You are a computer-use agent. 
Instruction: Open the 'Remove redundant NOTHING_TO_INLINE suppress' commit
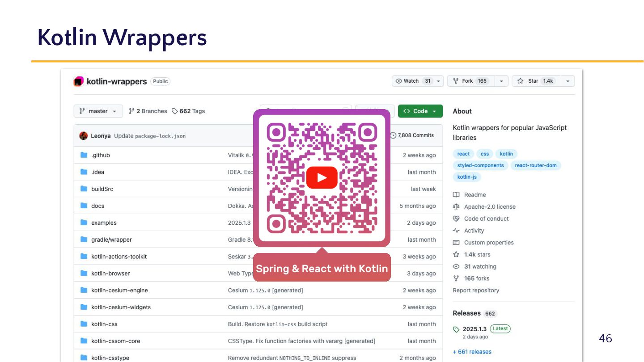292,358
